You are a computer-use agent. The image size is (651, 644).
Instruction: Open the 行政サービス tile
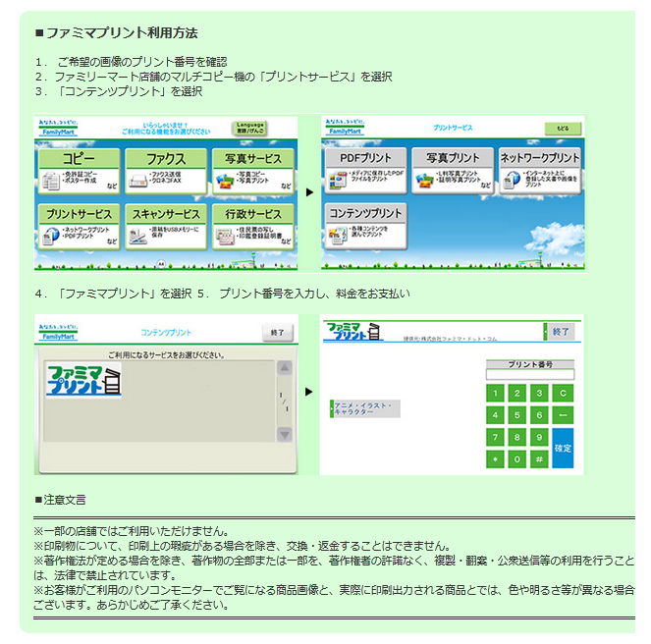click(253, 227)
